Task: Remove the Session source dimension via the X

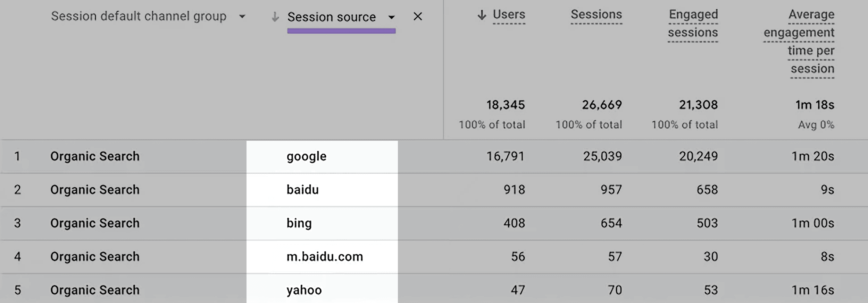Action: 418,16
